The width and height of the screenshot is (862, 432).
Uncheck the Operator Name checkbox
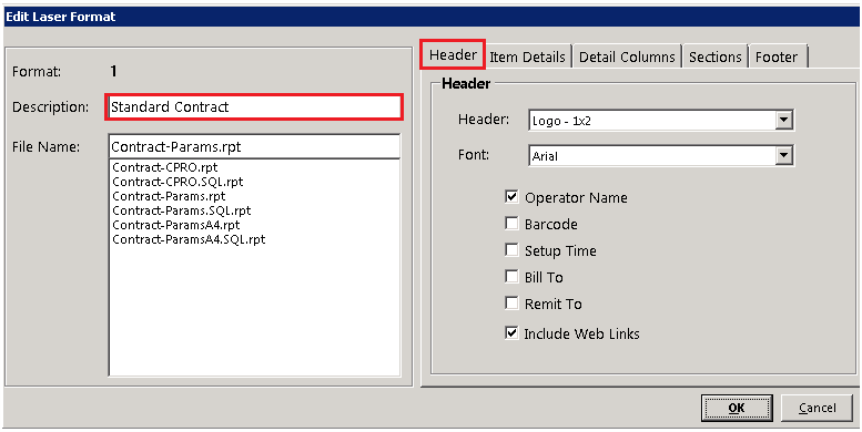[x=512, y=198]
